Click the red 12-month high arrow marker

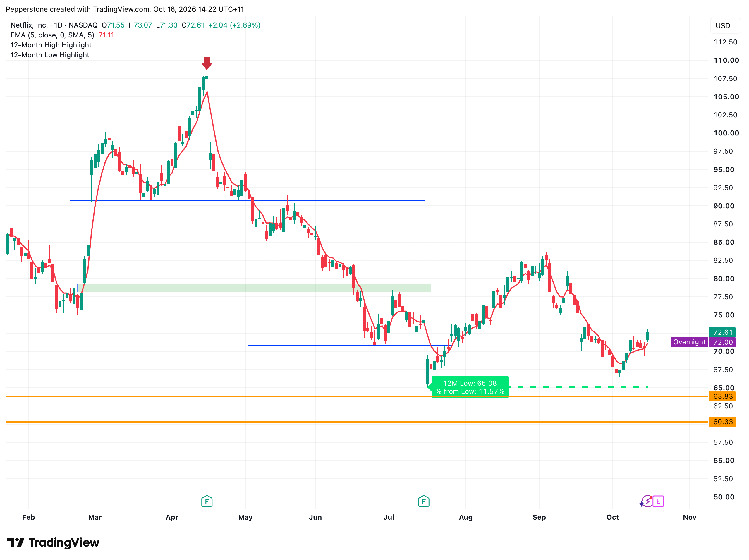pos(207,63)
